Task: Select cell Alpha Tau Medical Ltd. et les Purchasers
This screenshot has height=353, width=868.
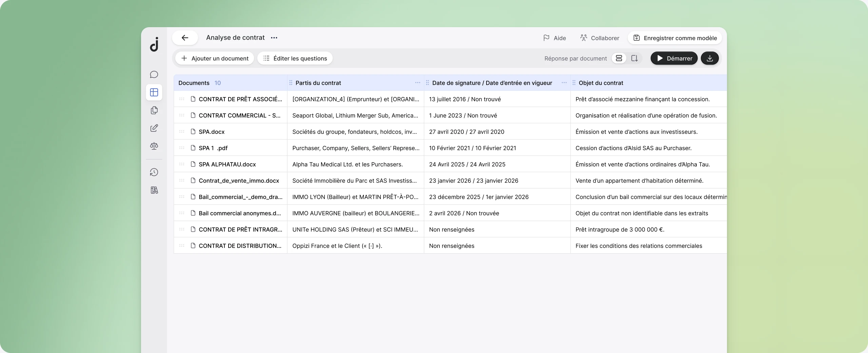Action: click(355, 164)
